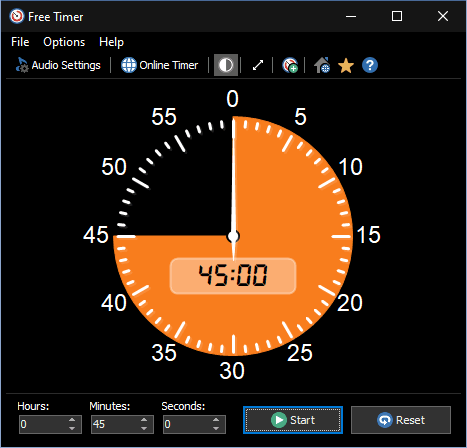Click the blue help question mark icon
Image resolution: width=467 pixels, height=448 pixels.
[370, 65]
